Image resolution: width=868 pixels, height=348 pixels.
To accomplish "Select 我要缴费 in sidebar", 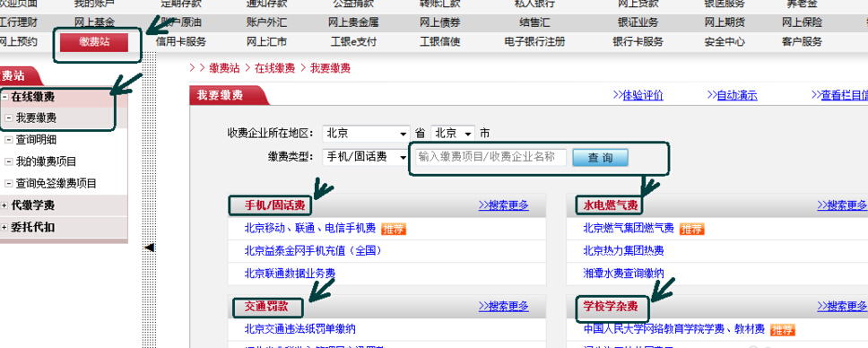I will pyautogui.click(x=36, y=118).
